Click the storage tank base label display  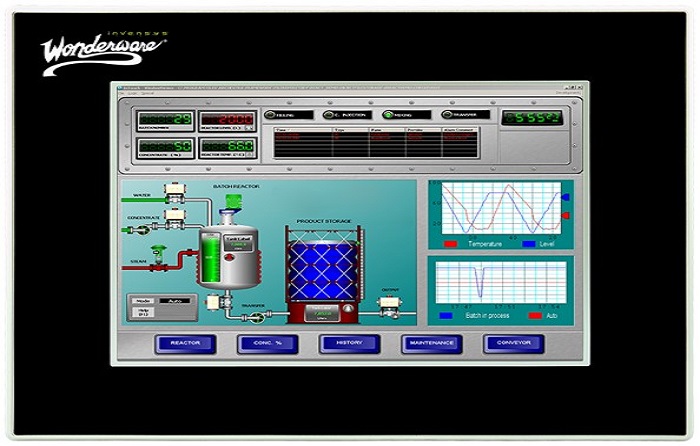pos(322,313)
